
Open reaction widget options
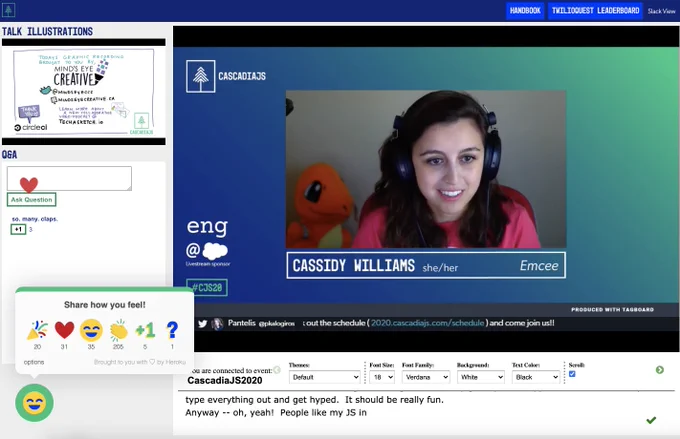(34, 362)
